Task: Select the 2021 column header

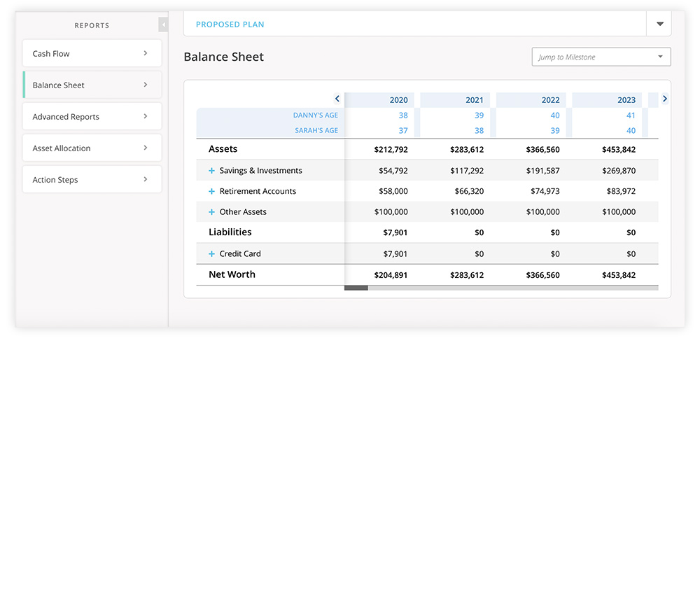Action: (455, 100)
